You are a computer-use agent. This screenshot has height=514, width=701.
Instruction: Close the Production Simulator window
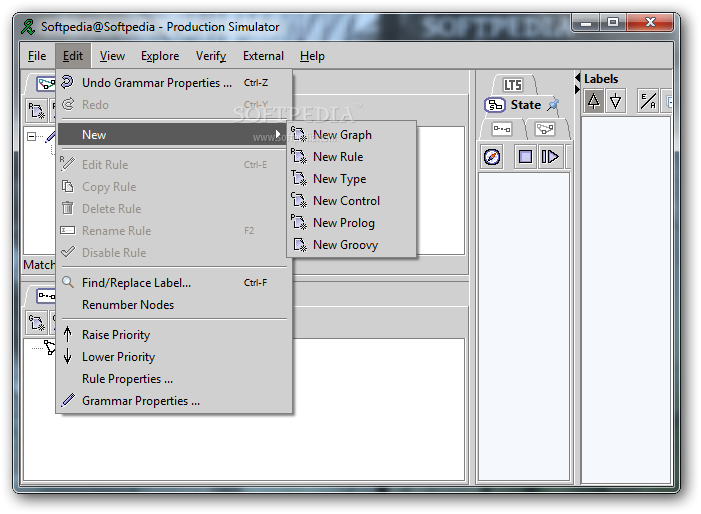point(650,22)
